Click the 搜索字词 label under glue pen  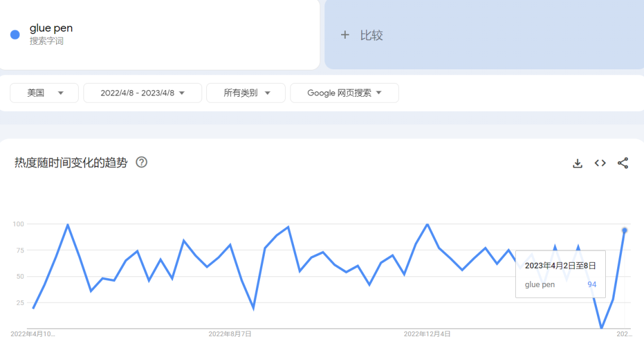tap(47, 41)
